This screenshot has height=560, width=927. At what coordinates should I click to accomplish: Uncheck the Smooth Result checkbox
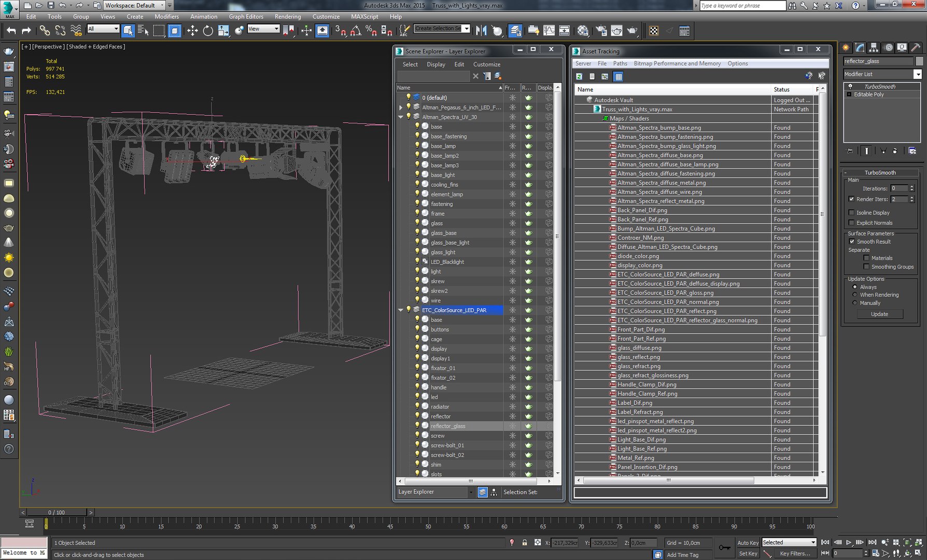click(x=851, y=242)
